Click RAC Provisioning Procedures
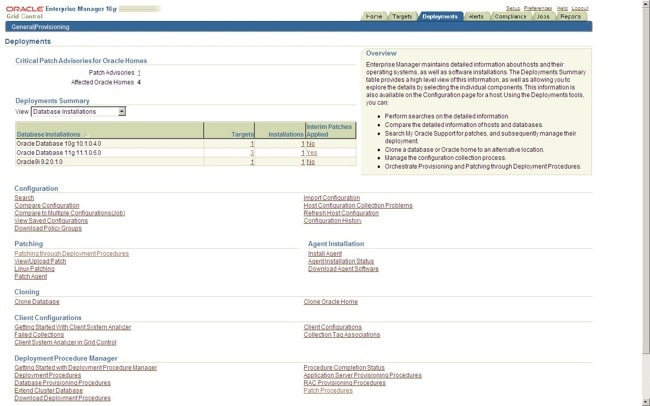This screenshot has height=406, width=650. pyautogui.click(x=344, y=383)
